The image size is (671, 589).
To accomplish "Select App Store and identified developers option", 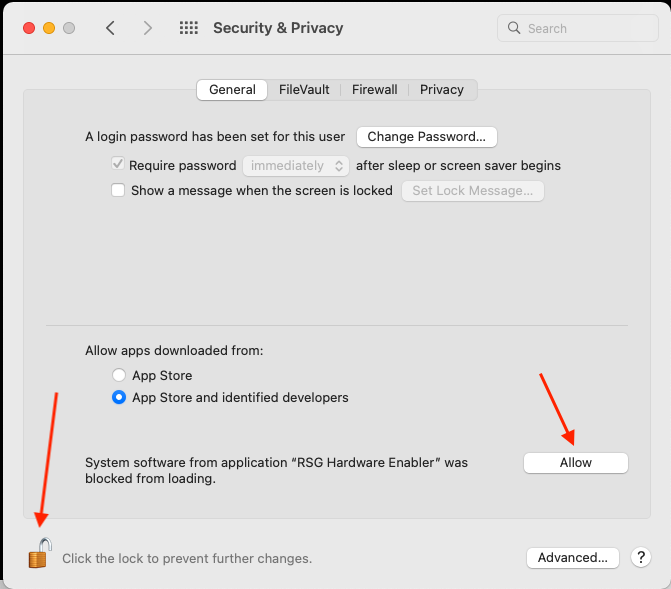I will tap(119, 397).
